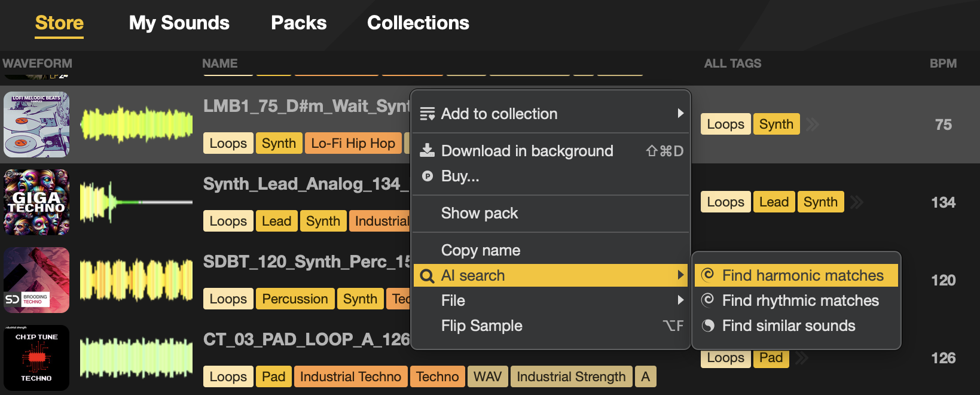
Task: Expand the File submenu arrow
Action: pyautogui.click(x=680, y=300)
